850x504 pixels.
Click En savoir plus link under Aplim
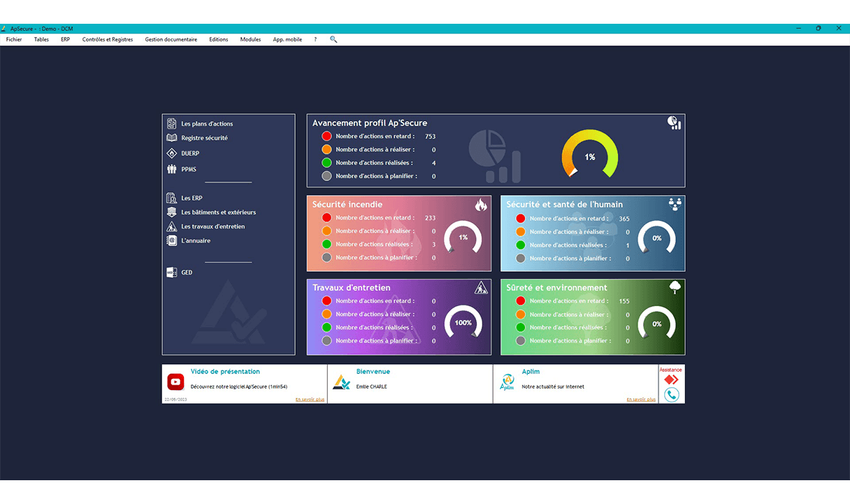[x=641, y=399]
